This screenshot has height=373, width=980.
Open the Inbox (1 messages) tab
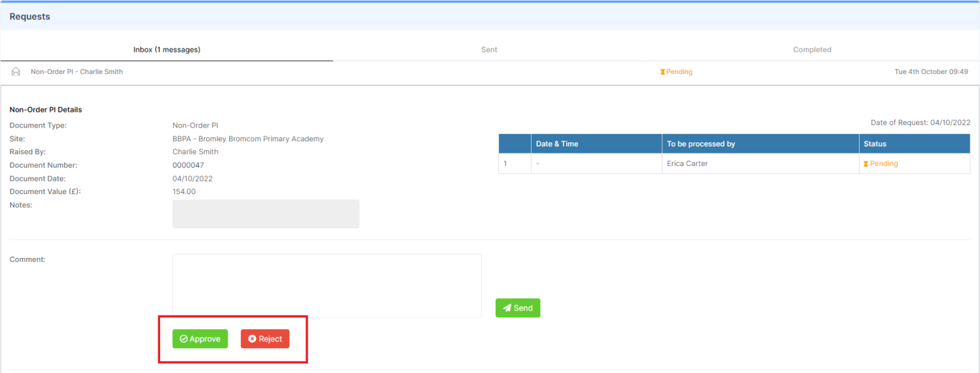pyautogui.click(x=167, y=49)
